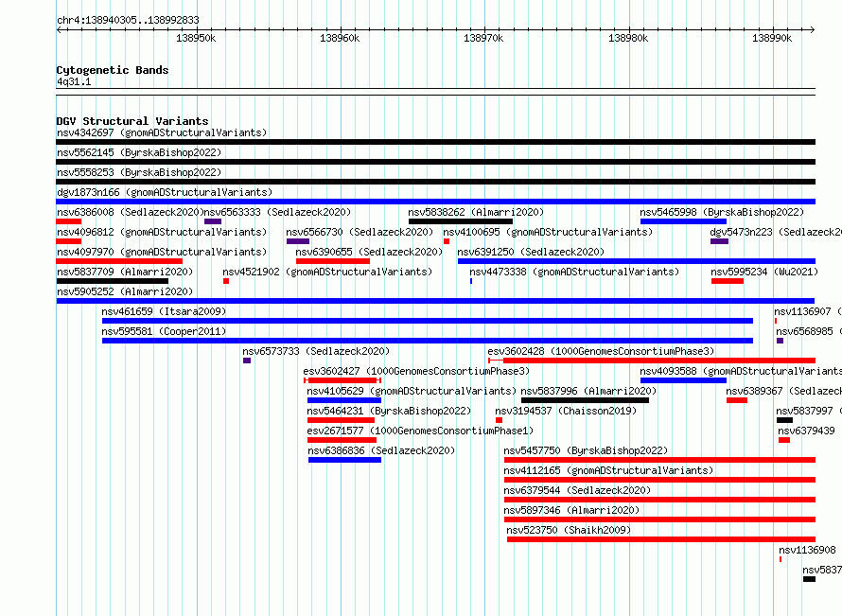
Task: Select the blue bar under nsv4105629
Action: point(344,400)
